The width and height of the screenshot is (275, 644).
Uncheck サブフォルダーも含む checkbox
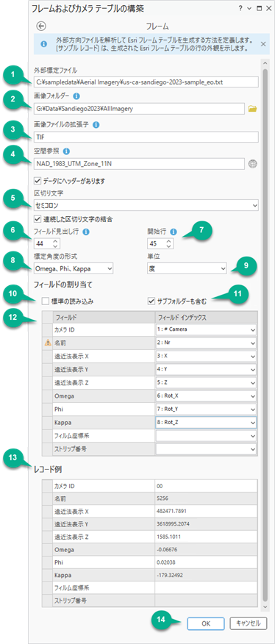point(151,301)
